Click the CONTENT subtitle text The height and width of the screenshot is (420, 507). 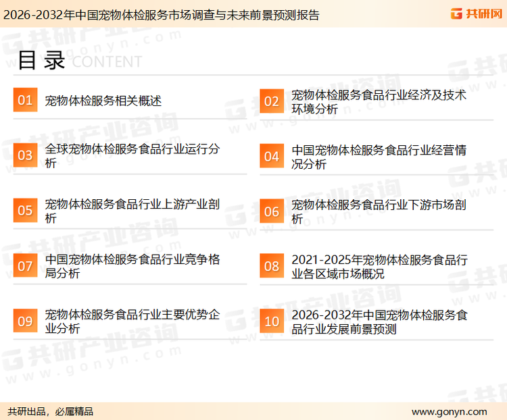tap(107, 61)
